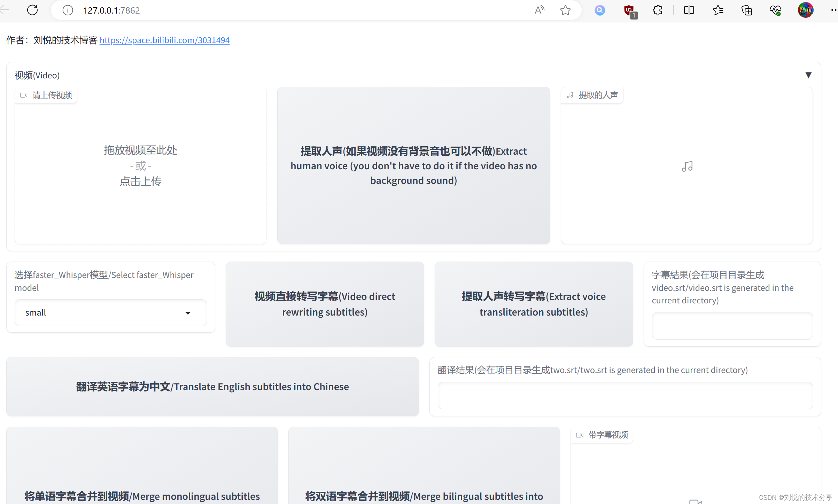
Task: Open browser Collections icon
Action: tap(747, 10)
